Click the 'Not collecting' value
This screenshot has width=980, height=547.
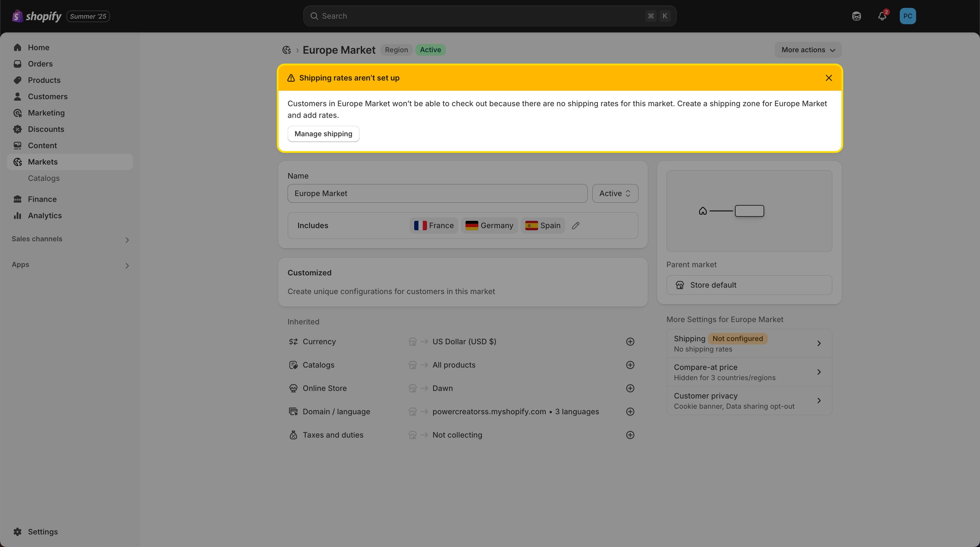coord(457,435)
